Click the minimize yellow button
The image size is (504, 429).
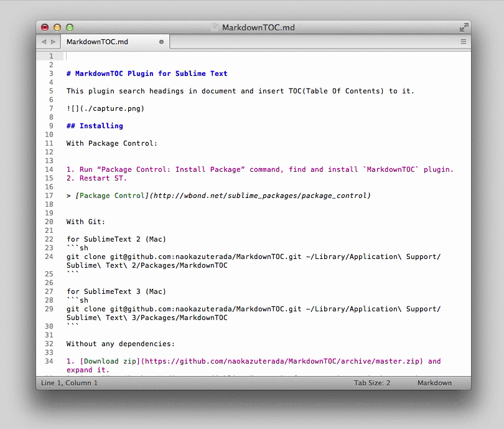click(x=57, y=27)
